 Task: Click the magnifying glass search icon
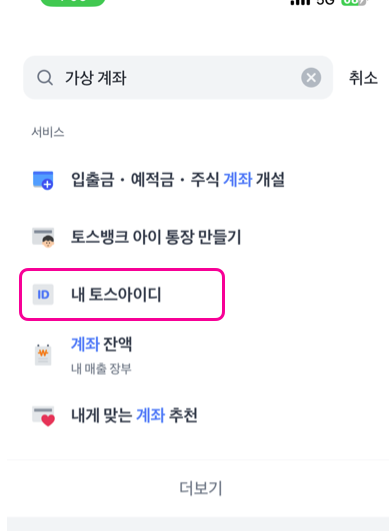pyautogui.click(x=45, y=78)
